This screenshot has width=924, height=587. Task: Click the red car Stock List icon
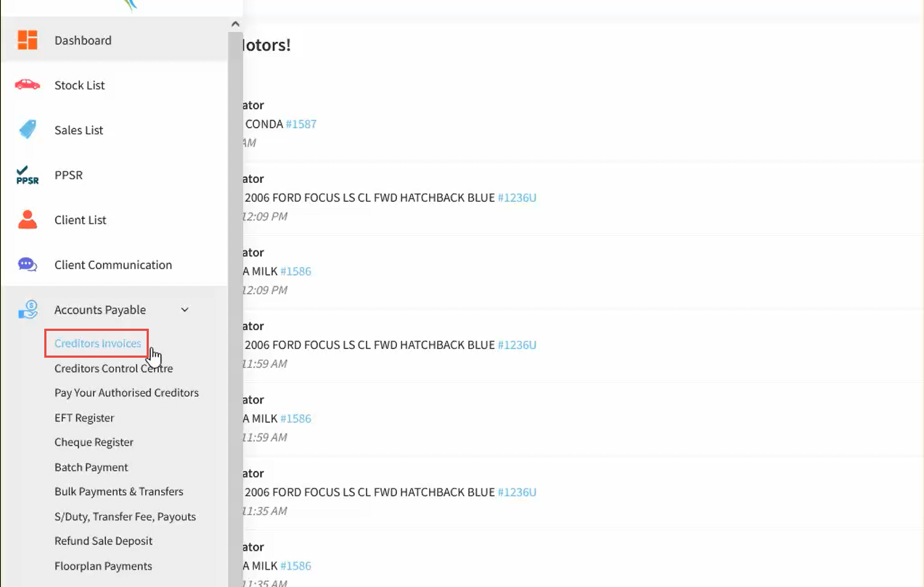pyautogui.click(x=28, y=85)
